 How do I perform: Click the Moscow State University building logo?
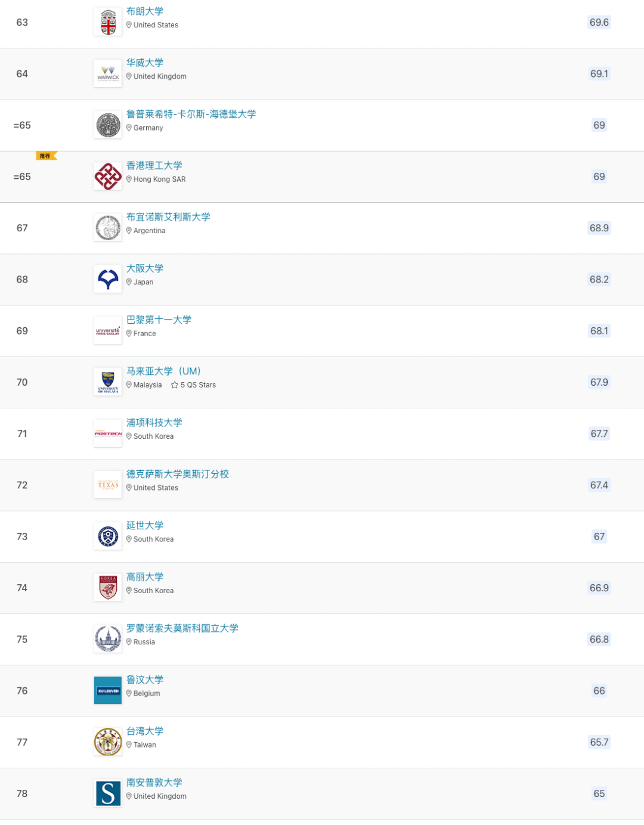[107, 638]
